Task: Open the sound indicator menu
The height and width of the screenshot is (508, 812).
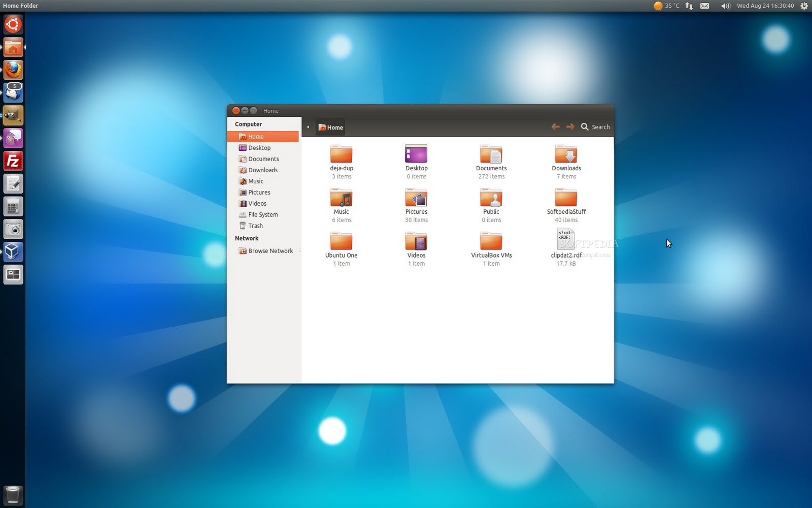Action: coord(725,6)
